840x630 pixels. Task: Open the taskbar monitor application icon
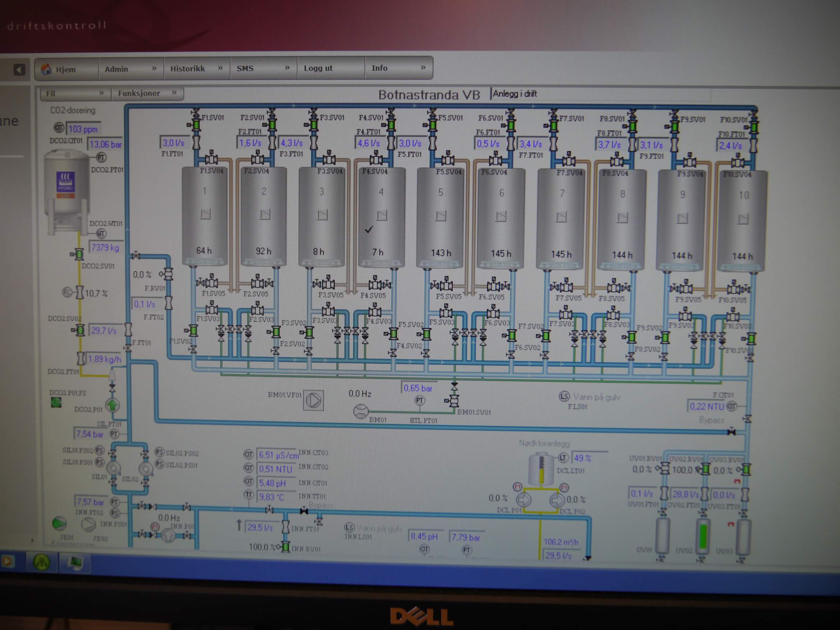click(76, 562)
